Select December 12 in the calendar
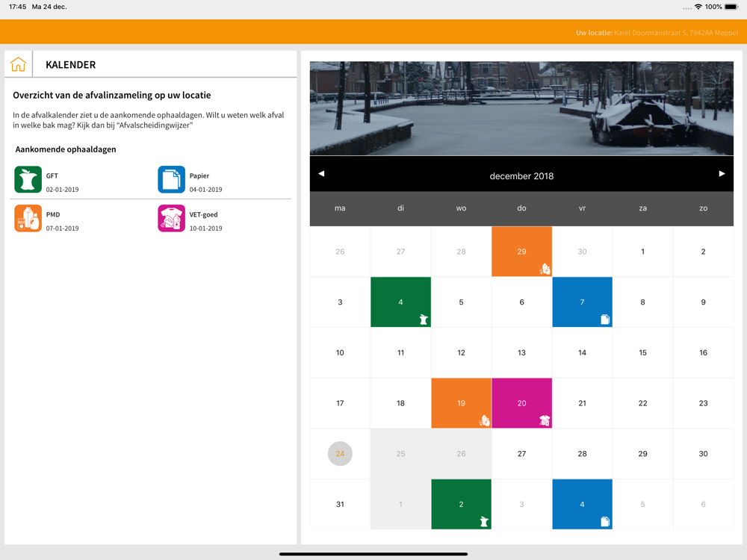The height and width of the screenshot is (560, 747). pos(461,352)
